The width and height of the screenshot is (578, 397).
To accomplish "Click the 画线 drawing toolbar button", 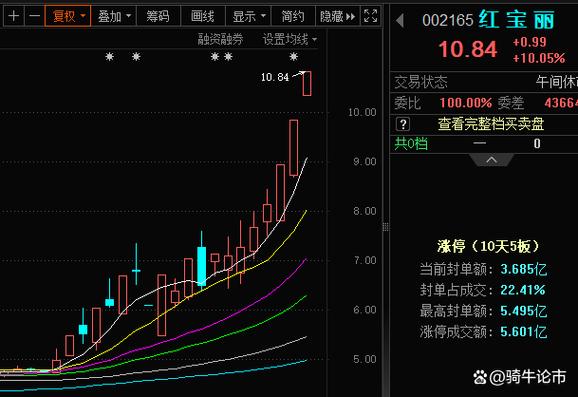I will 202,16.
